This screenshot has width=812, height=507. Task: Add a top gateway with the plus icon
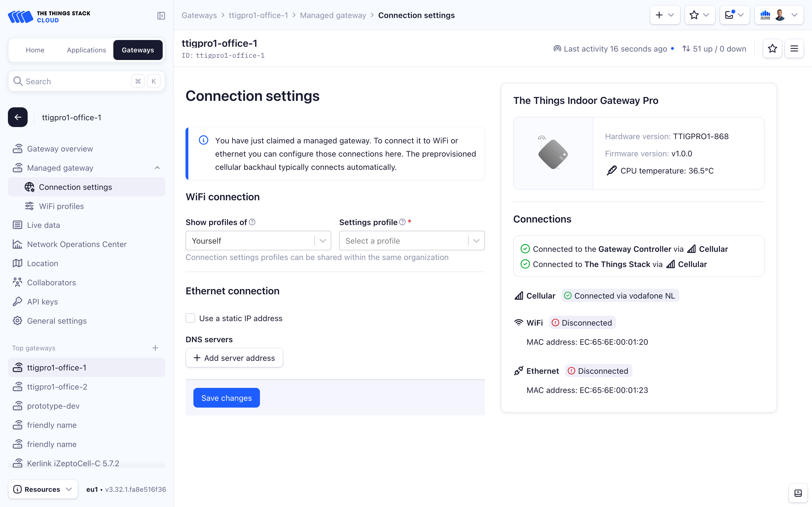(155, 348)
